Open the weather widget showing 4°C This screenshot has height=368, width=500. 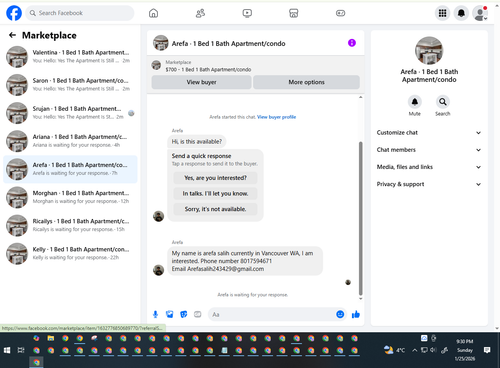click(394, 350)
